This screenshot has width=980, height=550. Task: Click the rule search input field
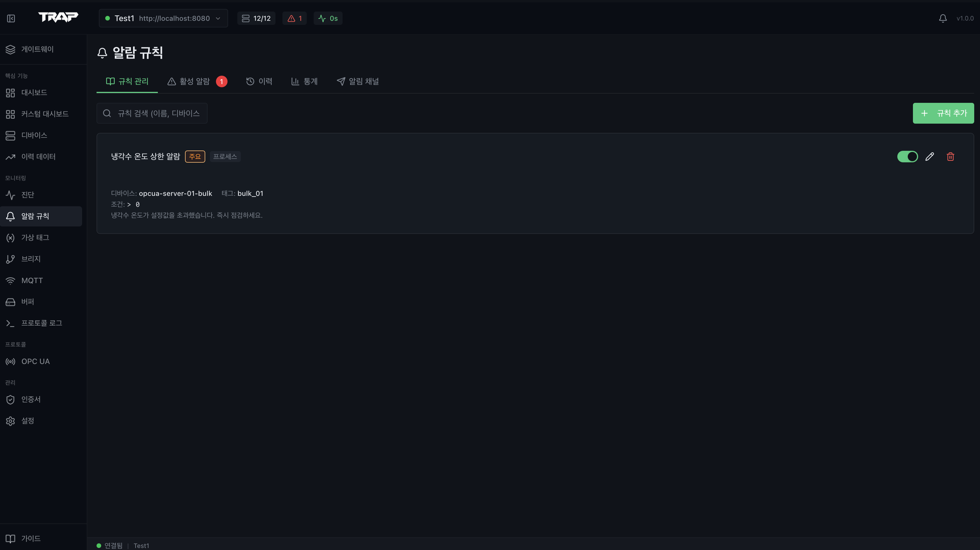(x=151, y=113)
